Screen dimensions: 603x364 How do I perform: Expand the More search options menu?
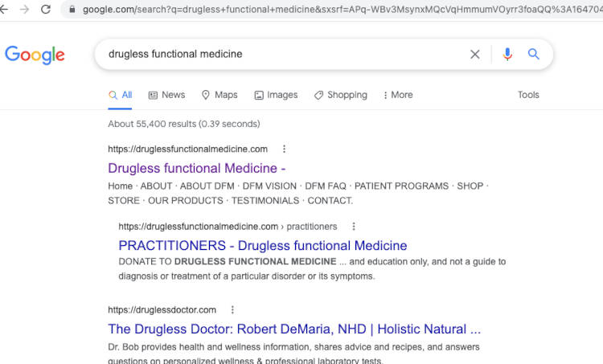pos(398,95)
